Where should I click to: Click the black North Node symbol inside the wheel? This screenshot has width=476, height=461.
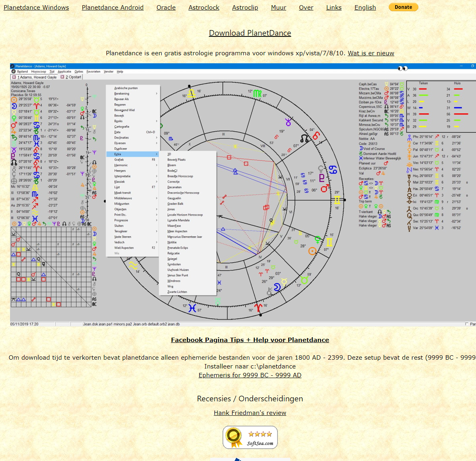tap(304, 139)
